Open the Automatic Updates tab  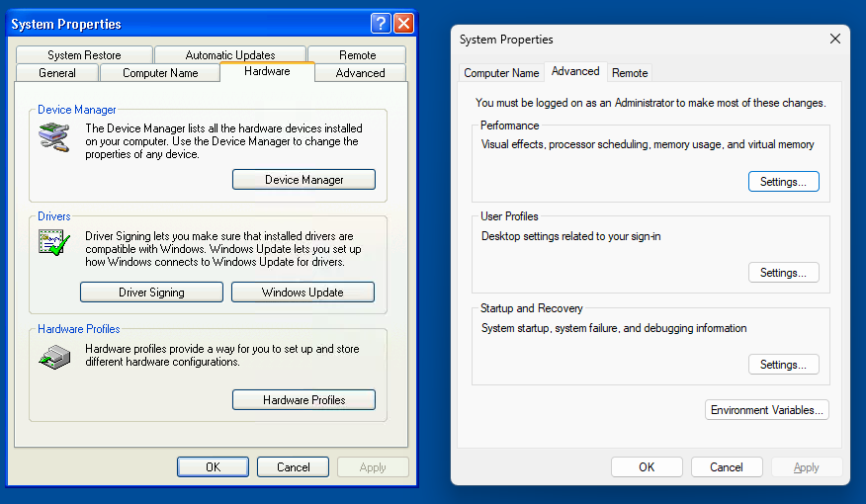coord(230,55)
